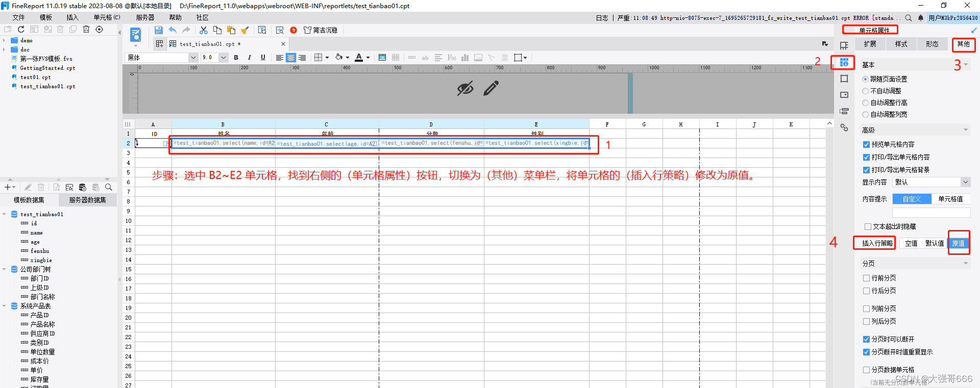Uncheck 打印/导出单元格内容 checkbox
The image size is (980, 388).
pyautogui.click(x=866, y=157)
